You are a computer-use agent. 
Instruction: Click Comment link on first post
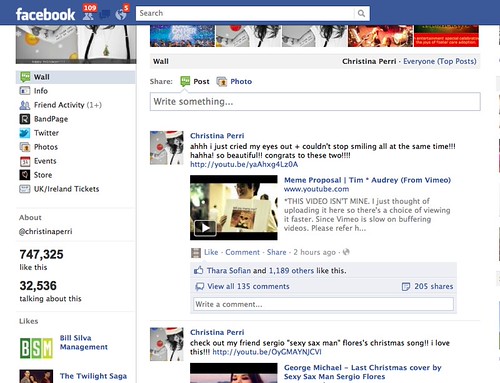(x=242, y=252)
